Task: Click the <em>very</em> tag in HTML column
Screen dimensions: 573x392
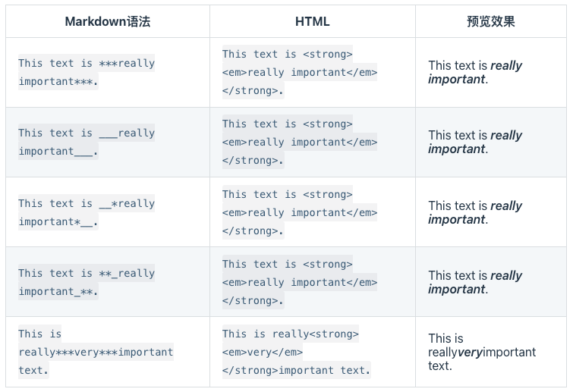Action: [x=262, y=352]
